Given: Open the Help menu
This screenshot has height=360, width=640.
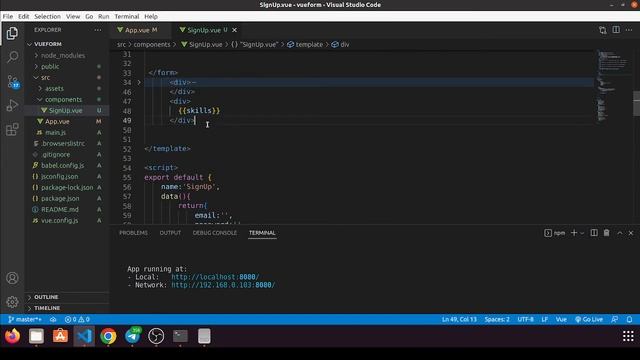Looking at the screenshot, I should (x=151, y=16).
